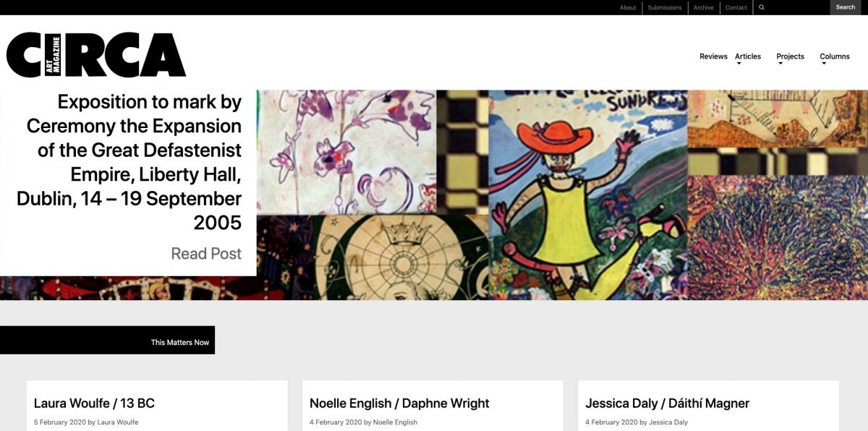Open the Contact page

(736, 7)
